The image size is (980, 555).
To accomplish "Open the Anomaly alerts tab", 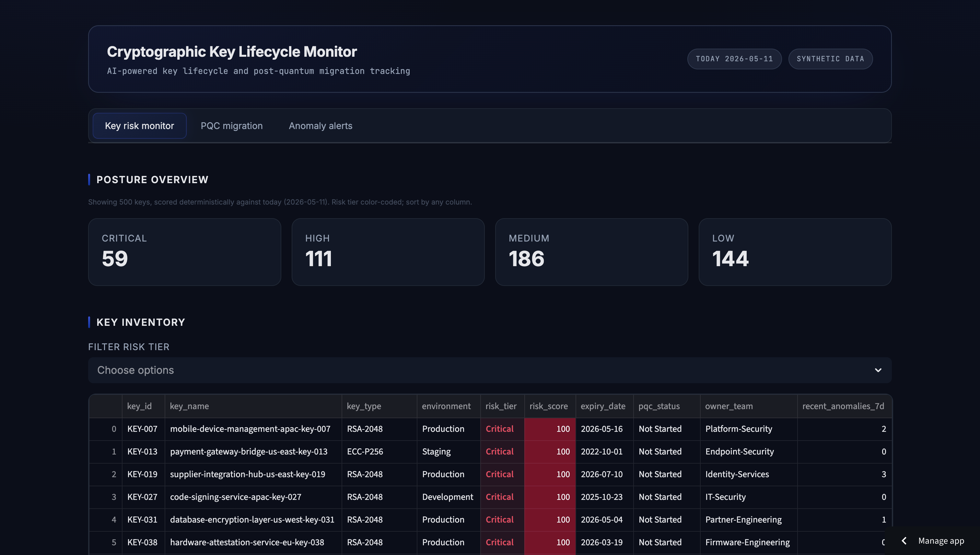I will click(x=321, y=126).
